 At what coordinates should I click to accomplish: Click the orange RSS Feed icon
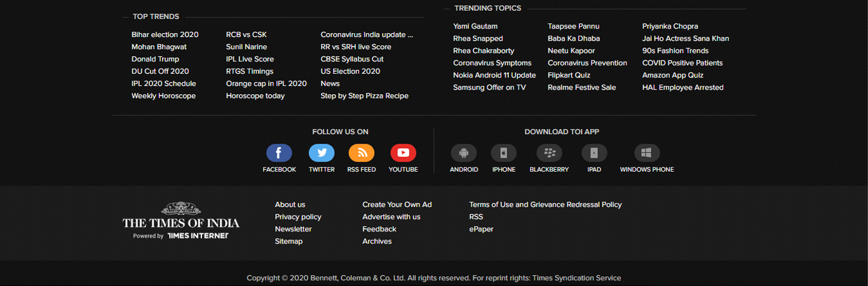[362, 153]
